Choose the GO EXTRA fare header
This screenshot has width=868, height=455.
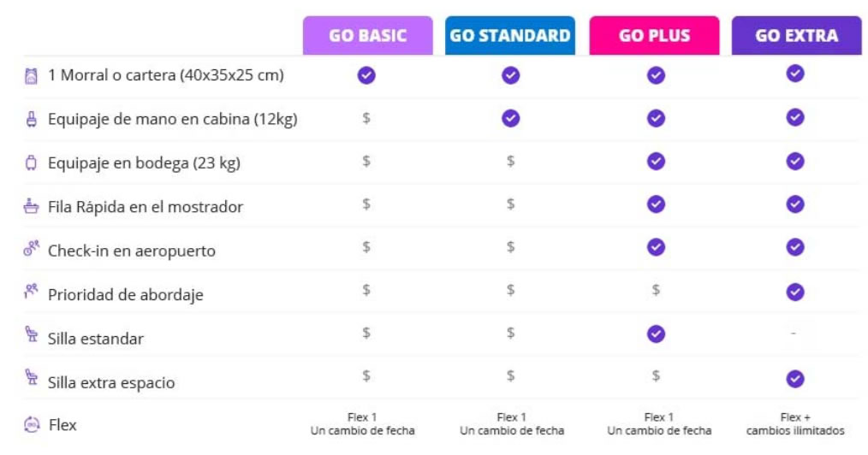(x=797, y=35)
